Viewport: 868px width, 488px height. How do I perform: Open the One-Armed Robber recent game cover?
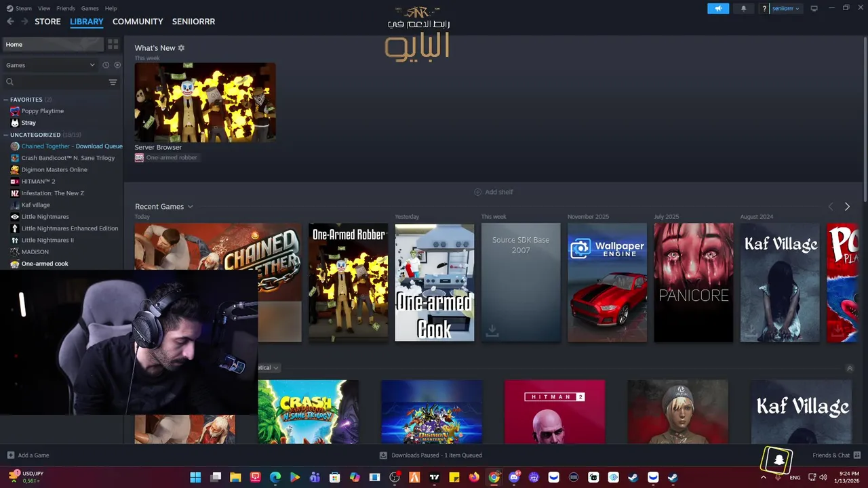coord(348,282)
